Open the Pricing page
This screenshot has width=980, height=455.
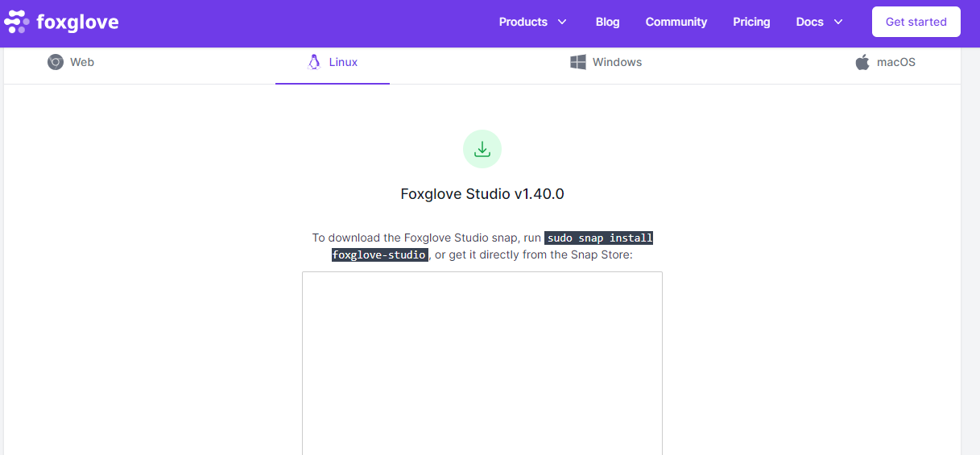[x=751, y=22]
